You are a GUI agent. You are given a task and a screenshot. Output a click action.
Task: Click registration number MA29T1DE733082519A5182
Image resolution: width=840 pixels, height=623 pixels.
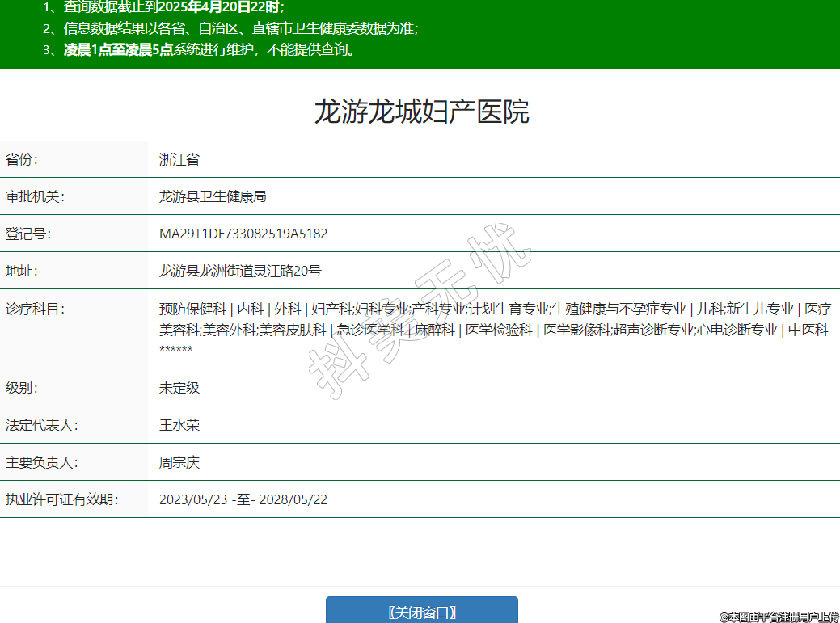click(243, 234)
